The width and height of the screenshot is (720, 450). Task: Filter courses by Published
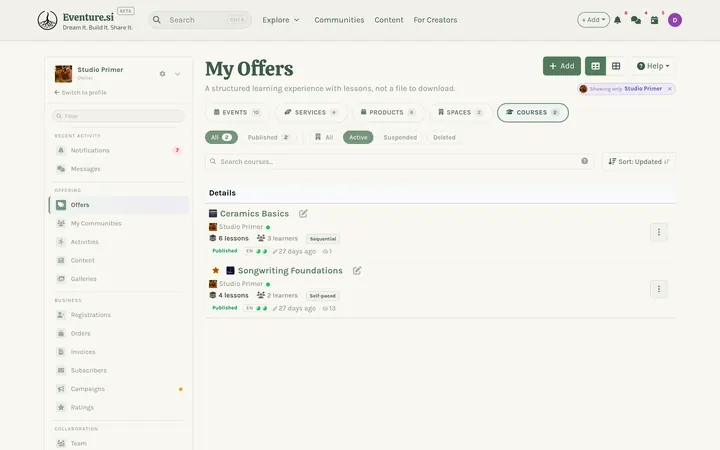pyautogui.click(x=269, y=137)
